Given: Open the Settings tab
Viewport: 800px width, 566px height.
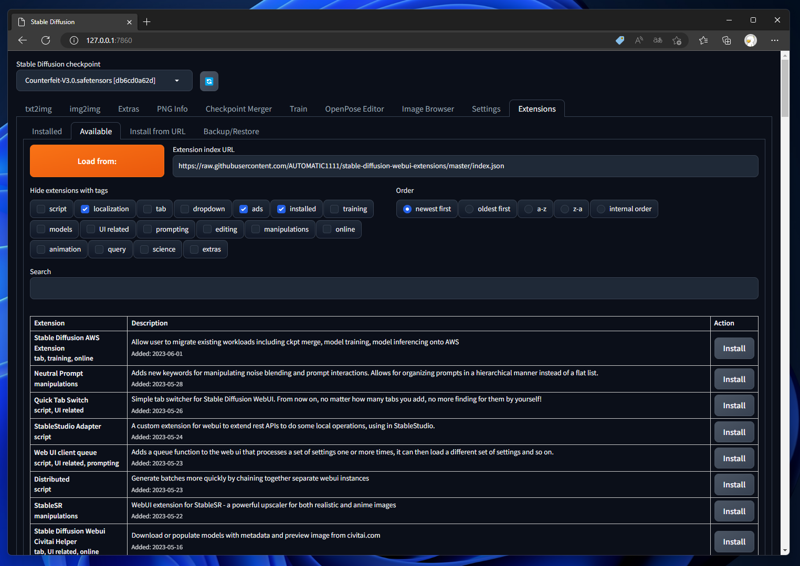Looking at the screenshot, I should [486, 109].
